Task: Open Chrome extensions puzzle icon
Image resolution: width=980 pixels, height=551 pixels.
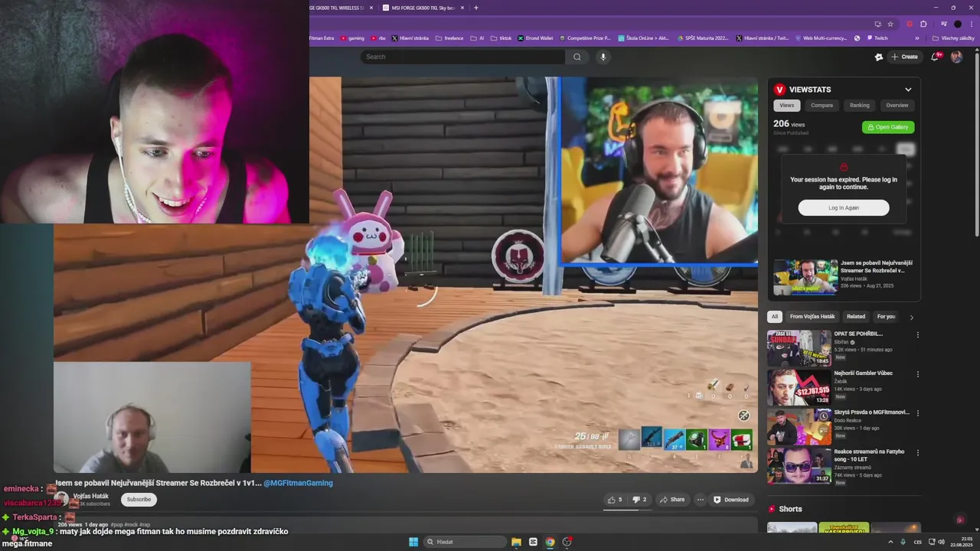Action: pos(923,24)
